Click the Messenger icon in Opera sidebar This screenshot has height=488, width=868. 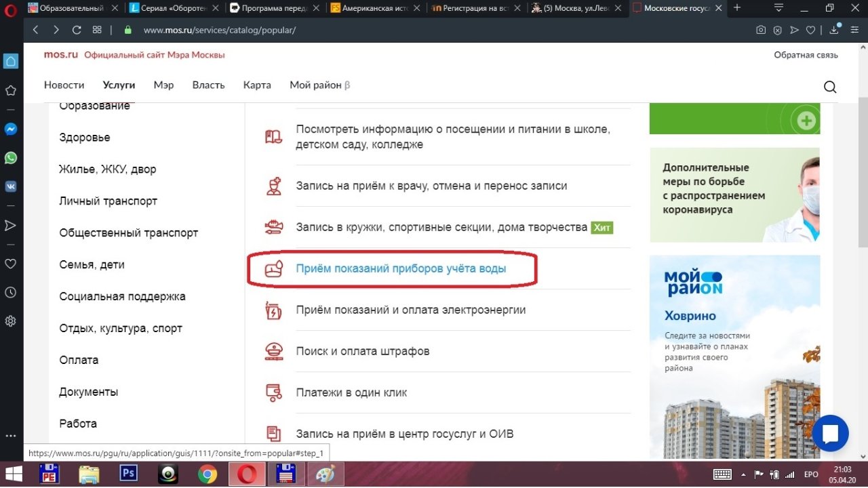click(11, 129)
